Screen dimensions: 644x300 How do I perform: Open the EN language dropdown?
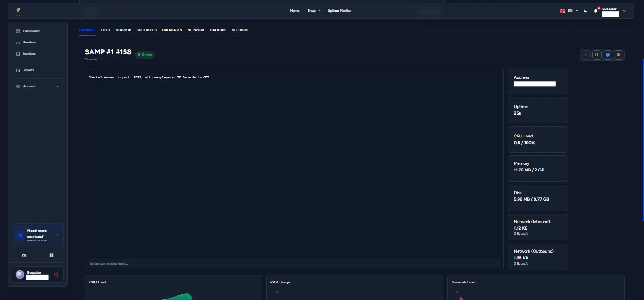(569, 11)
